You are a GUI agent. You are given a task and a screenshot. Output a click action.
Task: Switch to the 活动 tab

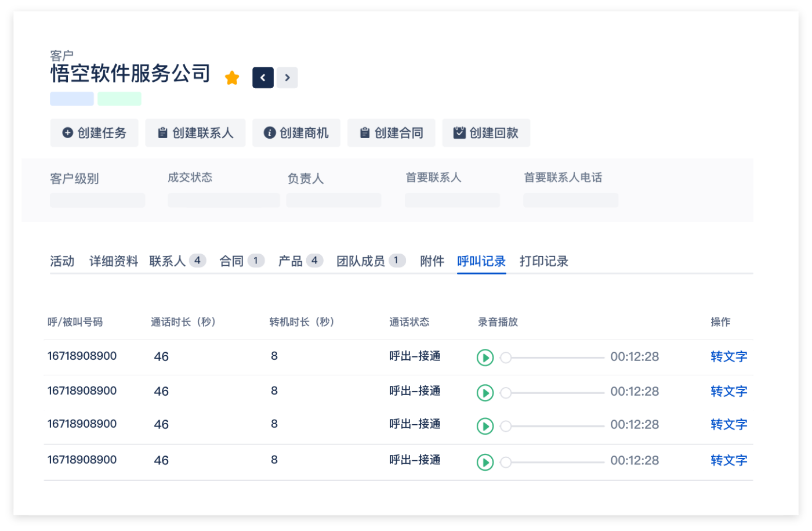(62, 261)
